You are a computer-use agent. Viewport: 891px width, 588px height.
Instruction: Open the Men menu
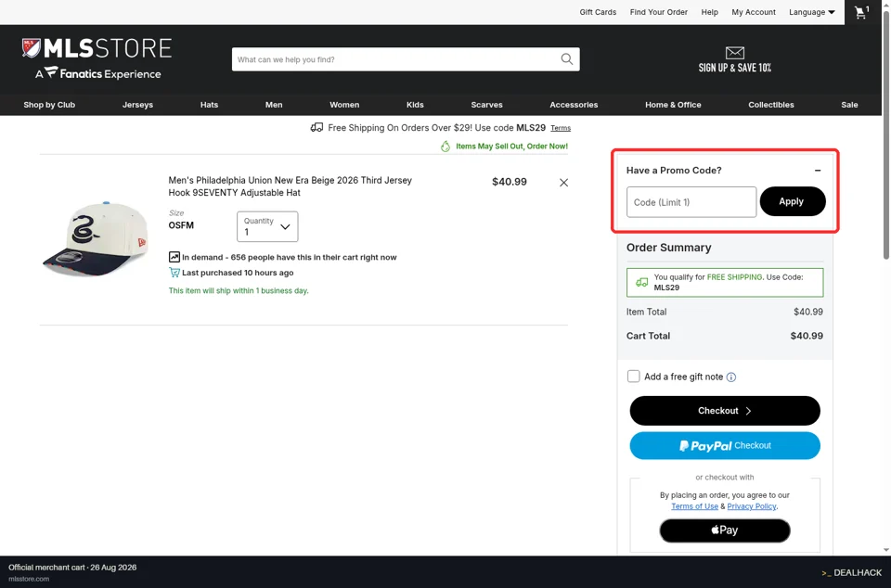(x=274, y=105)
